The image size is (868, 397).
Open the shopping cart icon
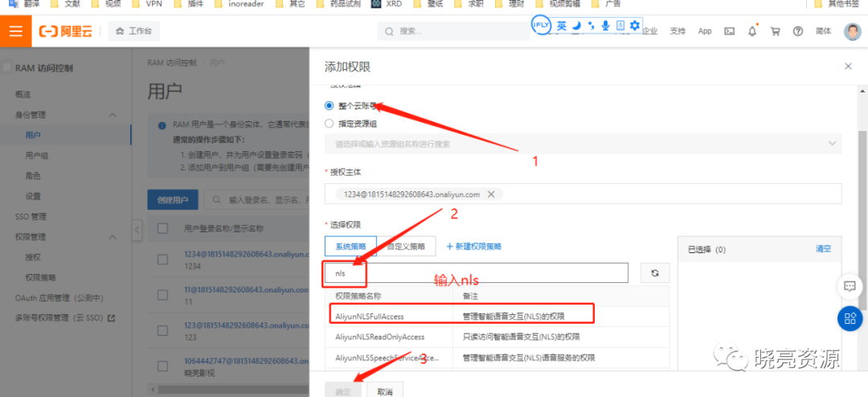pyautogui.click(x=775, y=31)
